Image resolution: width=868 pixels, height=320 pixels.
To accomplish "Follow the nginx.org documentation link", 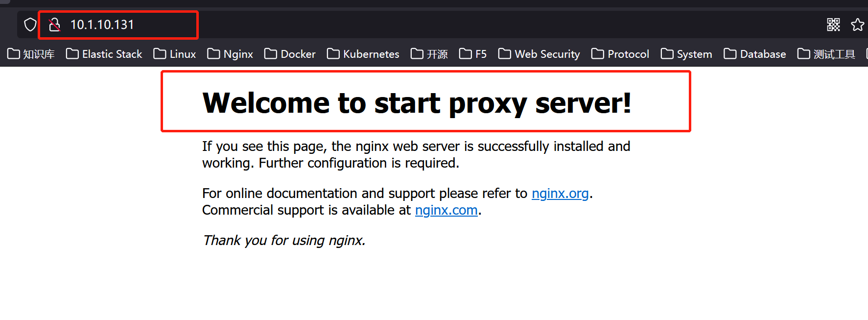I will click(560, 194).
